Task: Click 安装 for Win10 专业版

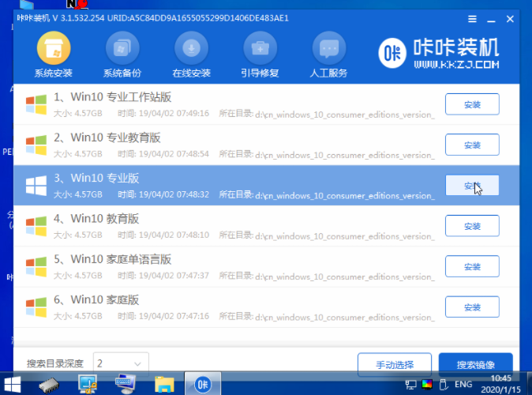Action: (x=472, y=186)
